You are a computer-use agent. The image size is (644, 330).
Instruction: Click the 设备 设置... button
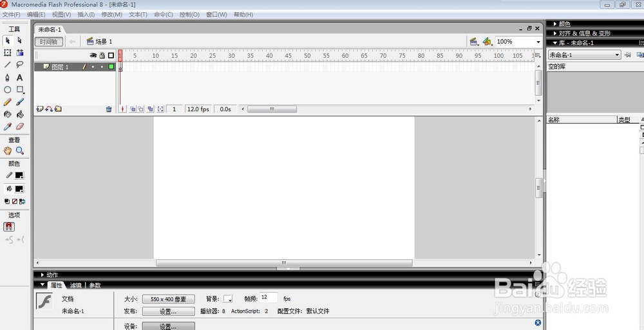click(x=168, y=326)
